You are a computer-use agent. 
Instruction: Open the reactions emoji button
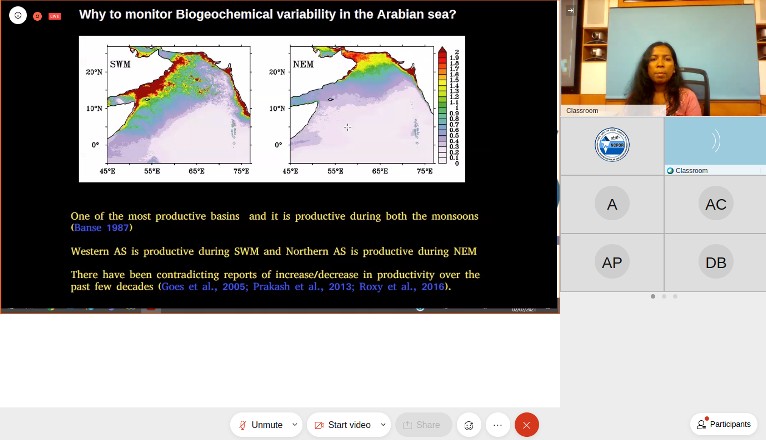[x=469, y=425]
